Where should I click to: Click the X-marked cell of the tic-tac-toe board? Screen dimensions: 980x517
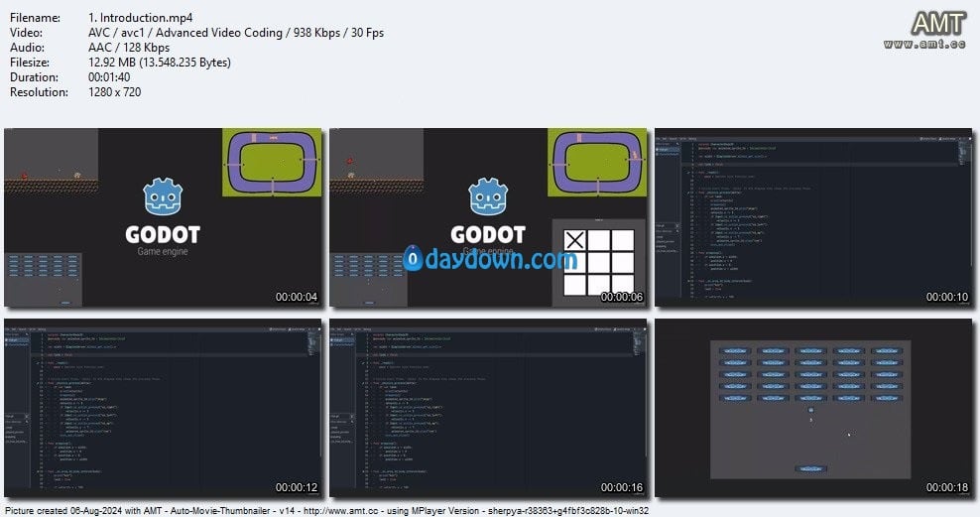tap(575, 240)
